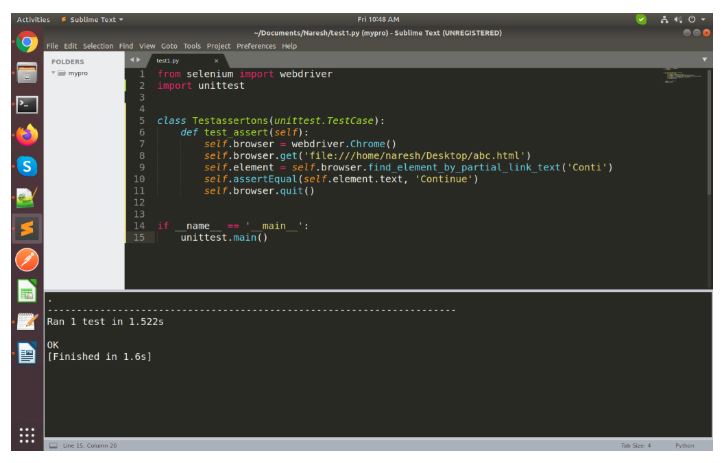The width and height of the screenshot is (725, 463).
Task: Open the clock showing Fri 10:48 AM
Action: [378, 19]
